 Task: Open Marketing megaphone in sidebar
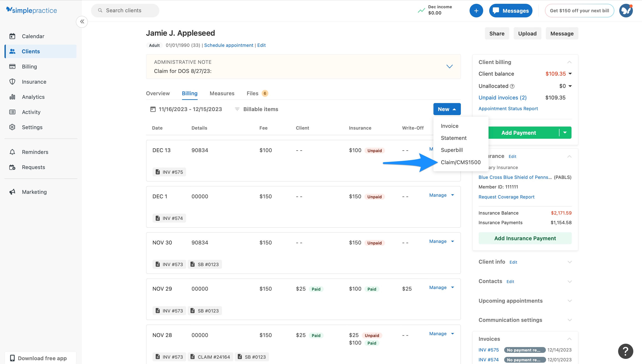(12, 192)
